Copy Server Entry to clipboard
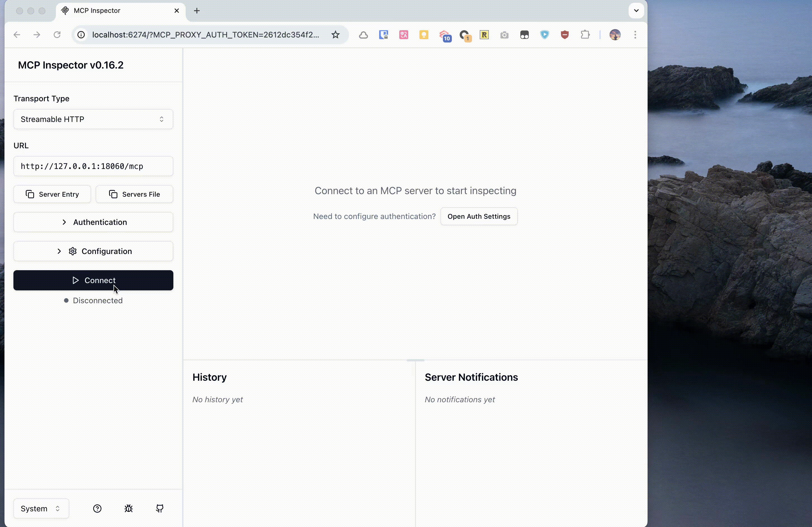Viewport: 812px width, 527px height. point(52,194)
